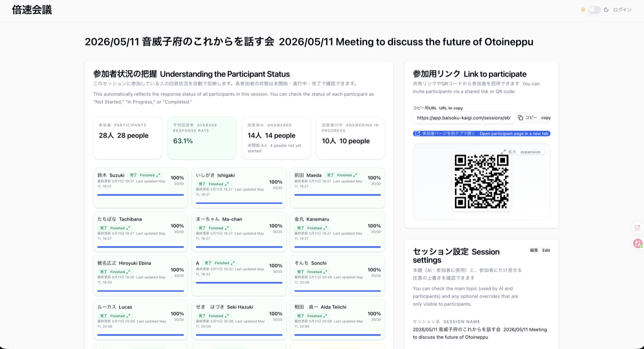The width and height of the screenshot is (644, 349).
Task: Expand Suzuki's Finished status badge
Action: (145, 175)
